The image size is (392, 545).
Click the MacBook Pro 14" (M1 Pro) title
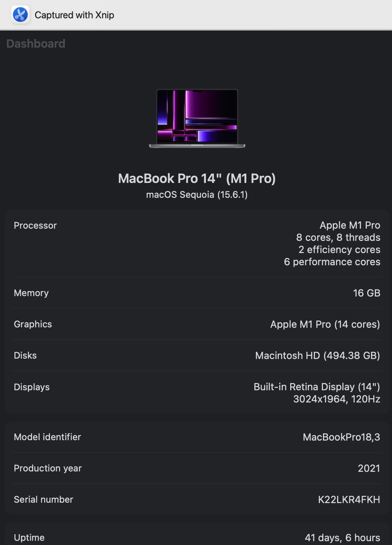click(197, 178)
